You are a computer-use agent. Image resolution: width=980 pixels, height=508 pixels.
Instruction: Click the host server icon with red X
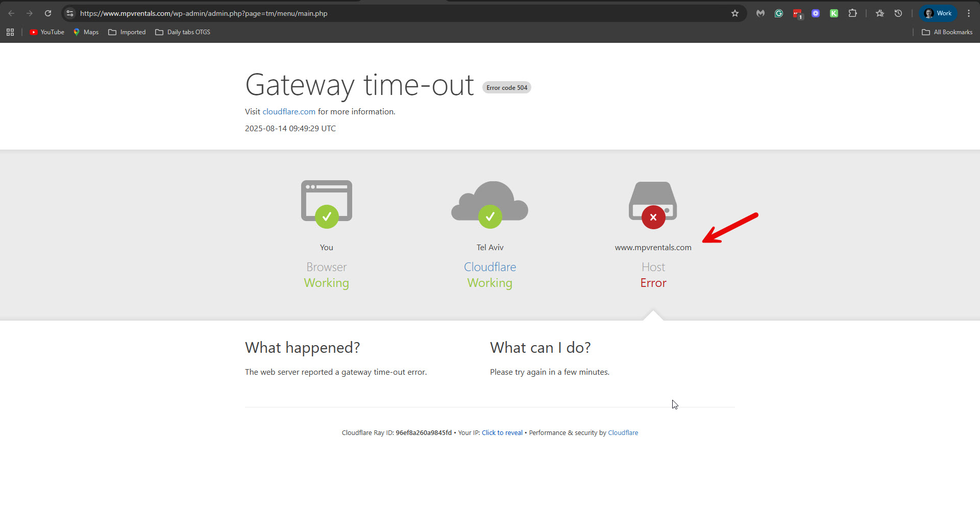[653, 204]
